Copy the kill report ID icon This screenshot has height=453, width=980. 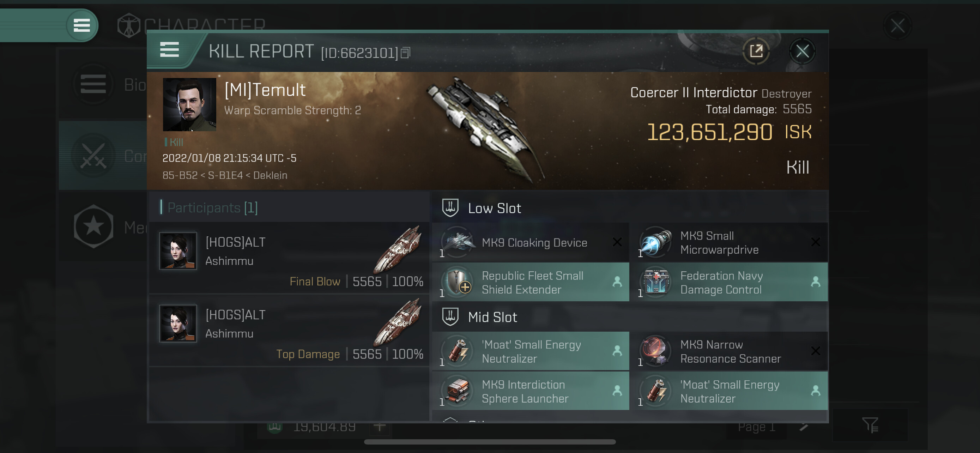click(406, 53)
